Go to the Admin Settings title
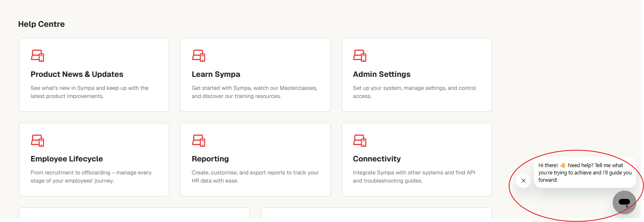Screen dimensions: 644x222 pyautogui.click(x=381, y=74)
